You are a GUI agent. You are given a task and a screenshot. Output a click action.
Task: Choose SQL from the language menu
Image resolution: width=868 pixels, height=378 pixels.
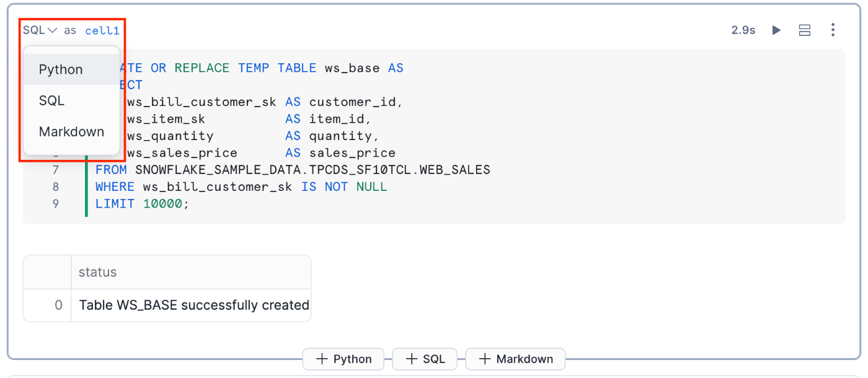(x=51, y=100)
